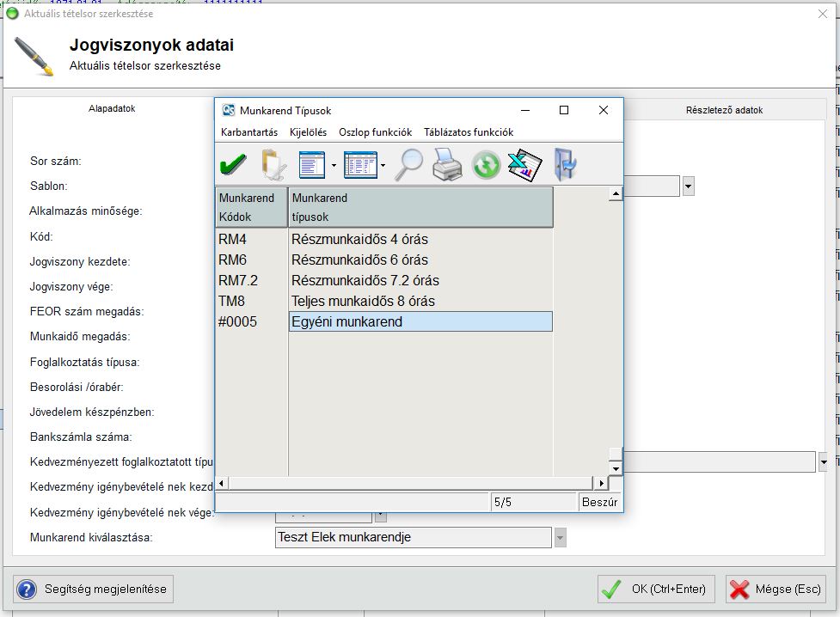Viewport: 840px width, 617px height.
Task: Click the green checkmark select icon
Action: point(233,164)
